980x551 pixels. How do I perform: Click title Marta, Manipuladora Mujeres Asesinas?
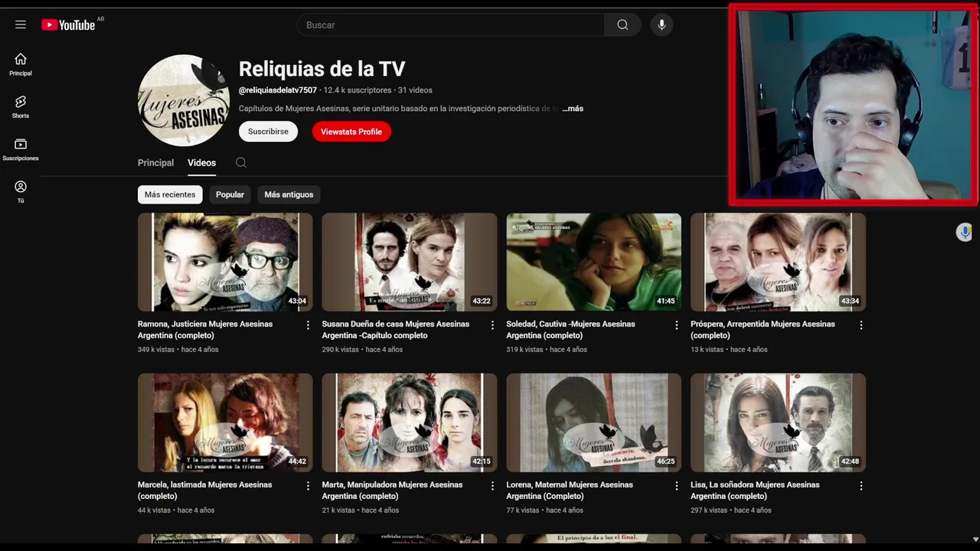pos(392,491)
